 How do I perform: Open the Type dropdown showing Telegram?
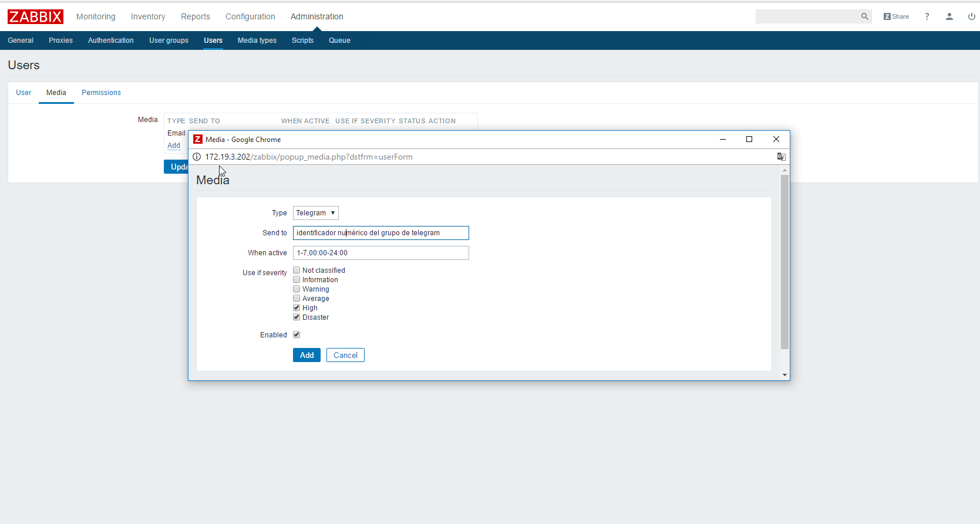315,213
